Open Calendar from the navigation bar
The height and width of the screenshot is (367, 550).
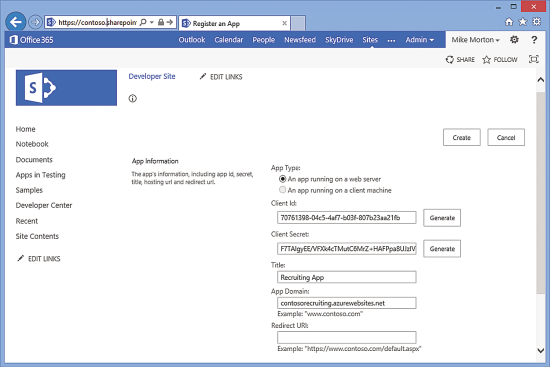229,40
